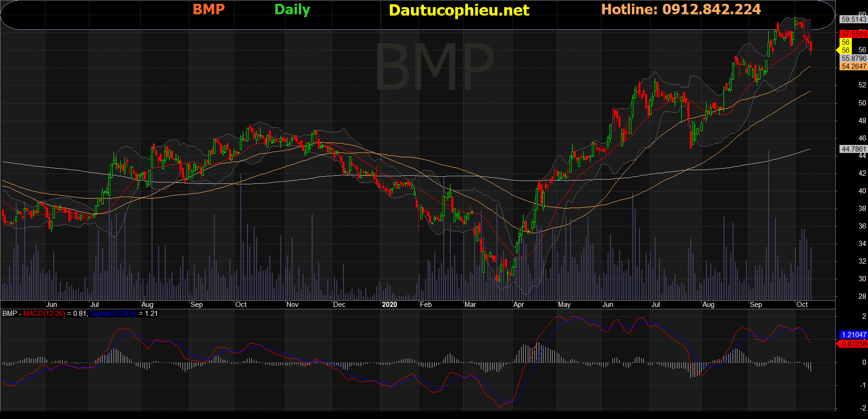Jump to the Apr month label
Image resolution: width=868 pixels, height=419 pixels.
click(x=518, y=305)
